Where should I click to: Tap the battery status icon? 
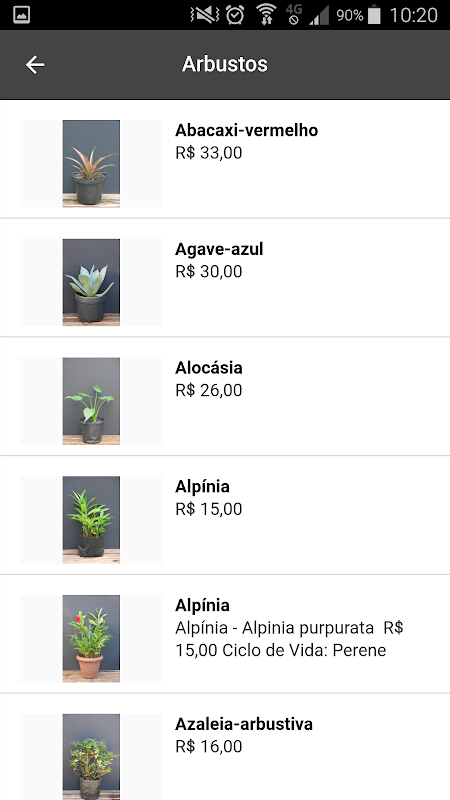(x=374, y=15)
